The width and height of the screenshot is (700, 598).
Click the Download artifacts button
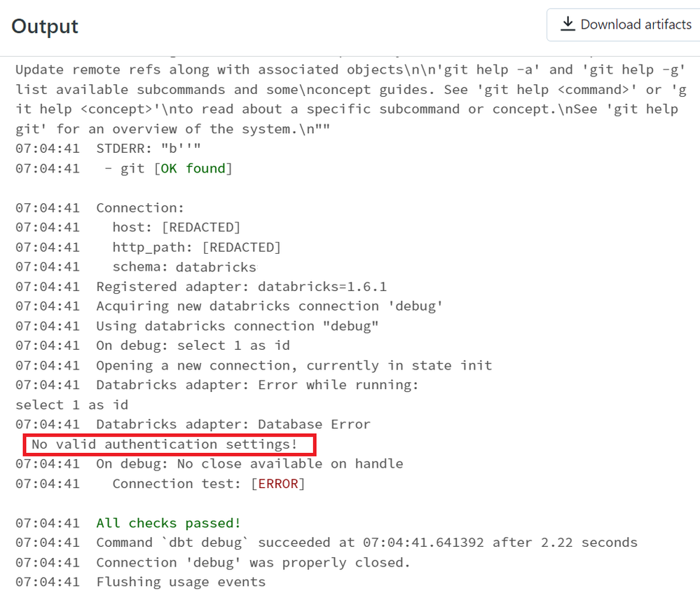coord(624,25)
